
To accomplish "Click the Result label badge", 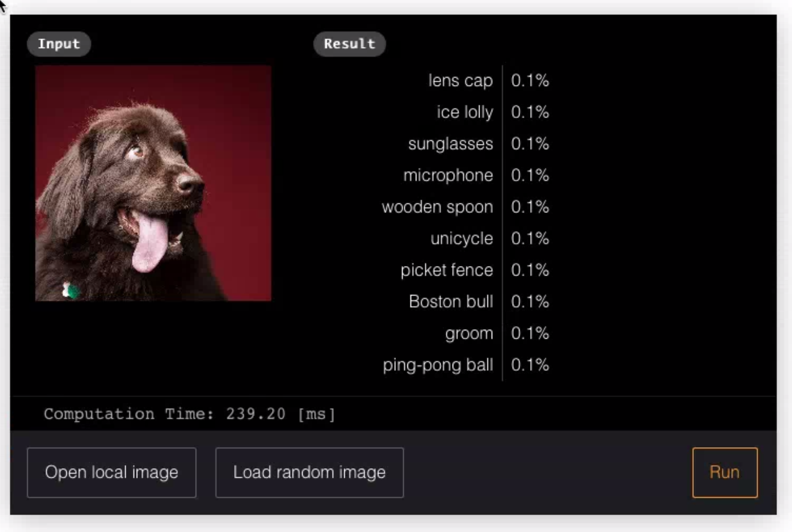I will [x=350, y=44].
